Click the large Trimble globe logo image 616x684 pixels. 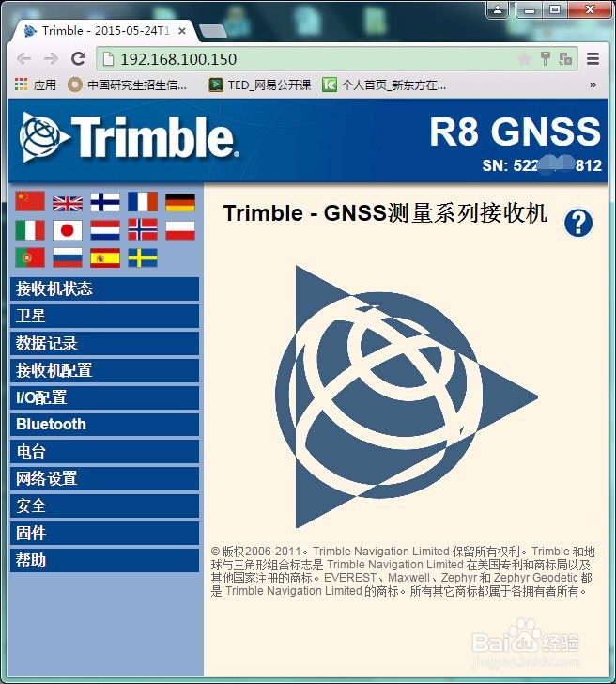tap(407, 396)
